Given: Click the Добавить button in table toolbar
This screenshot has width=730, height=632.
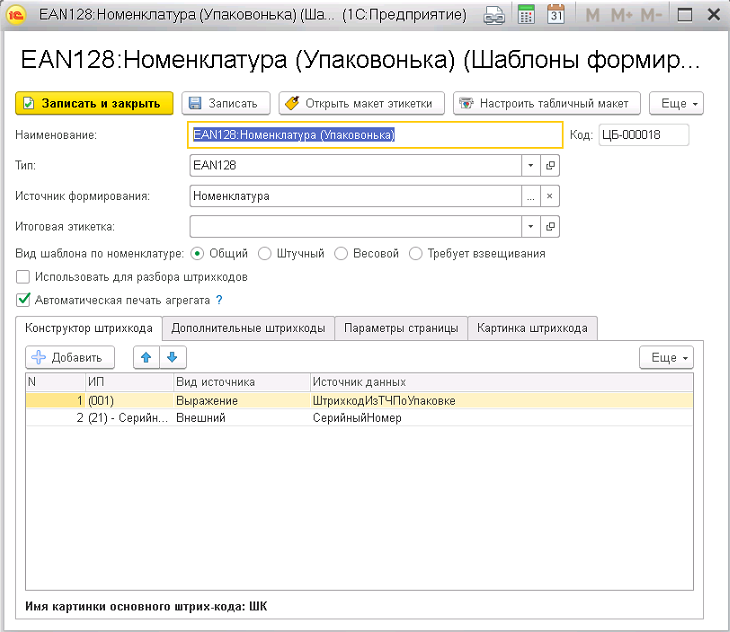Looking at the screenshot, I should [x=70, y=357].
